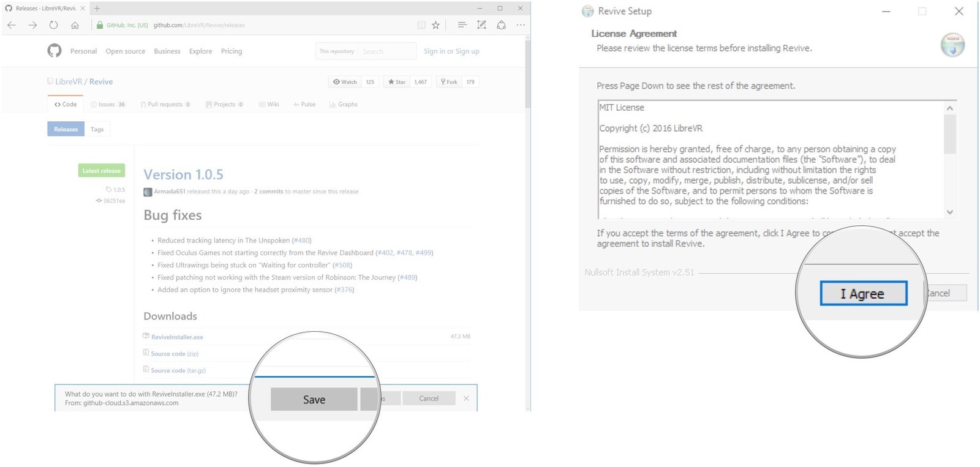Image resolution: width=980 pixels, height=467 pixels.
Task: Open the browser home page
Action: (75, 25)
